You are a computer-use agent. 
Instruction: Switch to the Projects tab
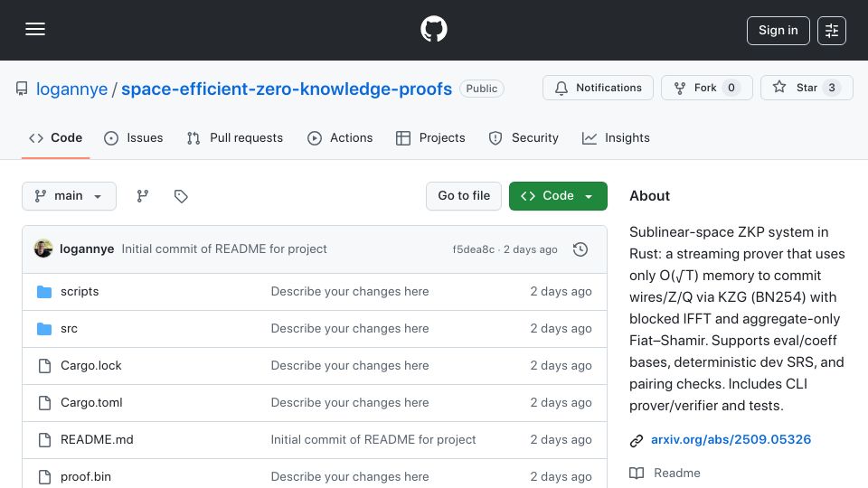click(430, 137)
